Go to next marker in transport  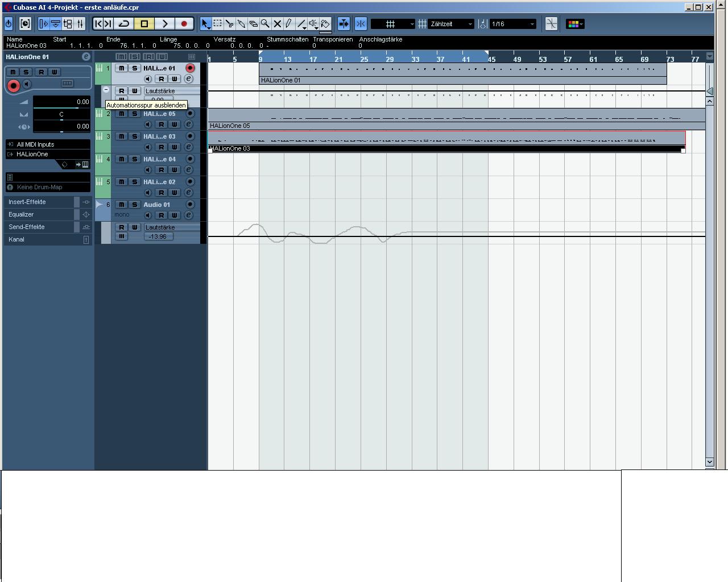pos(107,24)
